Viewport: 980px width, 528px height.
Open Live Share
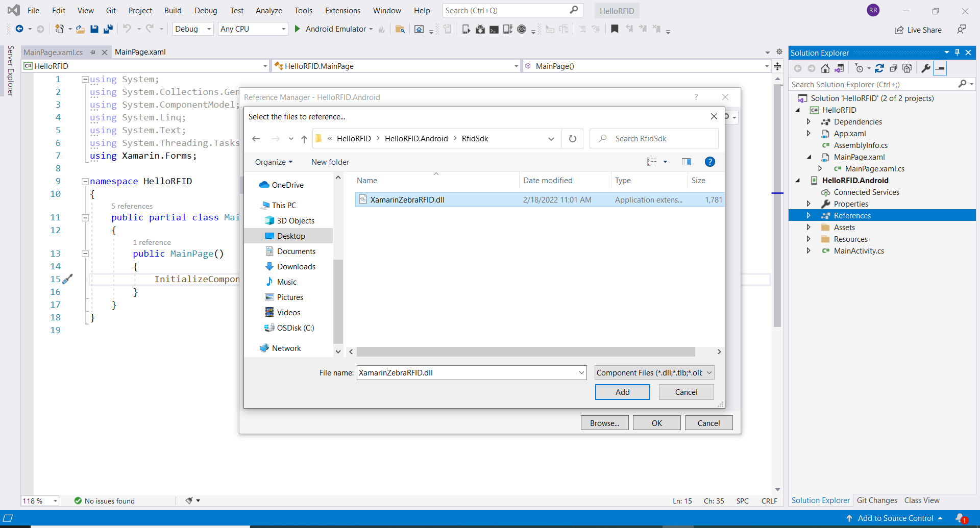[x=918, y=30]
